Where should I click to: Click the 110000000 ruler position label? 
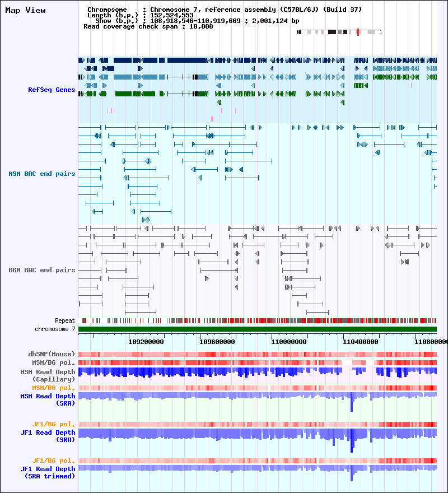(289, 342)
